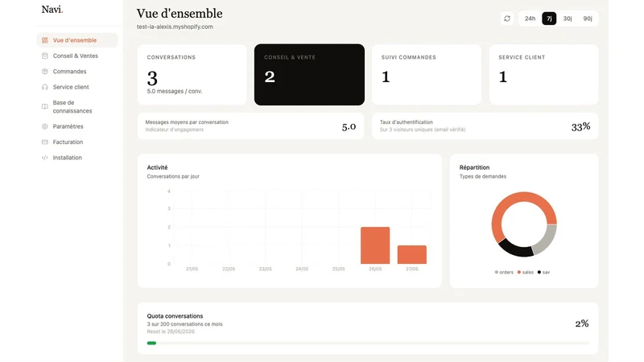Click the Facturation card icon
Viewport: 644px width, 362px height.
45,142
